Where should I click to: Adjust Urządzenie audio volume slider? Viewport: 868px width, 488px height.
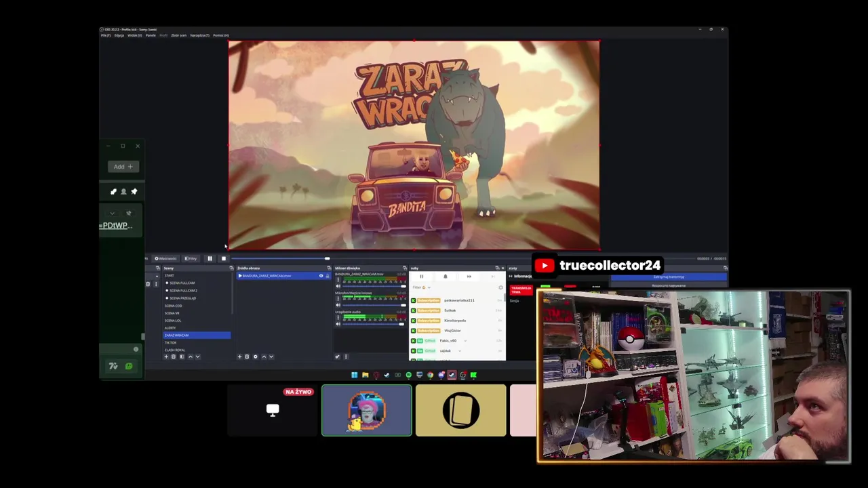click(373, 324)
